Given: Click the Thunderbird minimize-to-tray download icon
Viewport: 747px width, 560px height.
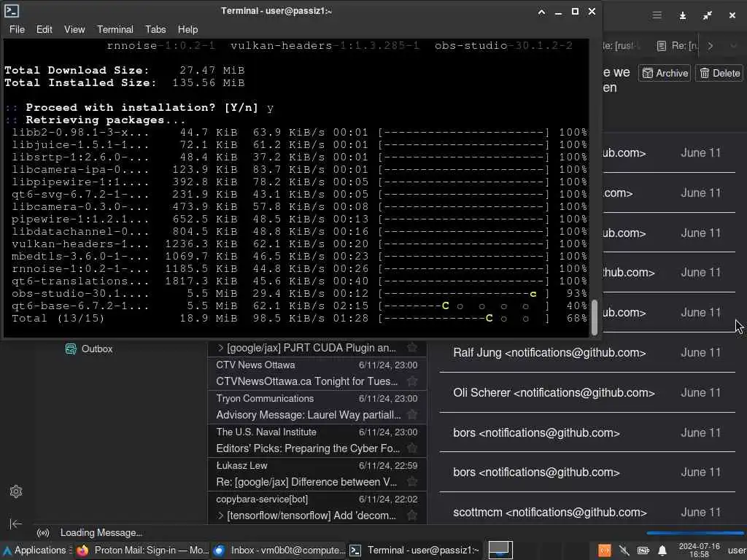Looking at the screenshot, I should click(x=682, y=16).
